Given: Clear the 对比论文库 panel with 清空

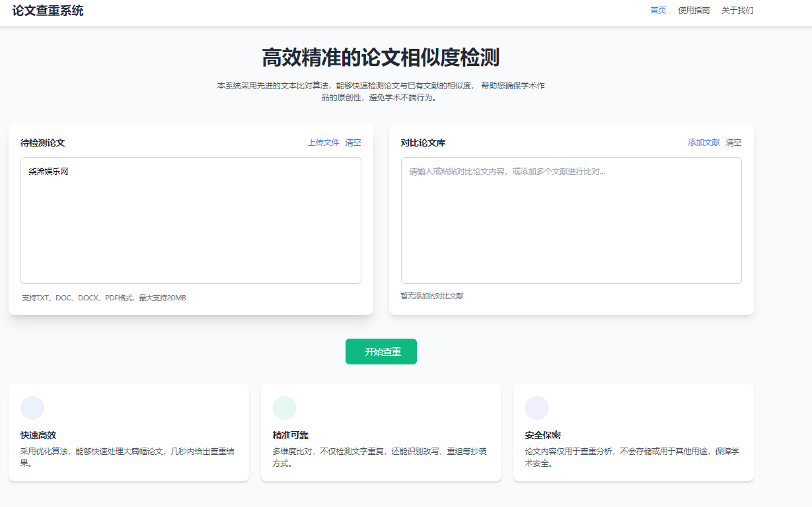Looking at the screenshot, I should pyautogui.click(x=733, y=143).
